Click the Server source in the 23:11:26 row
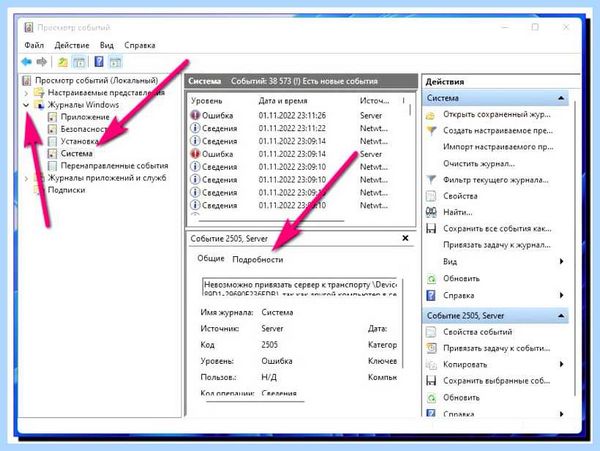Viewport: 600px width, 451px height. tap(371, 116)
